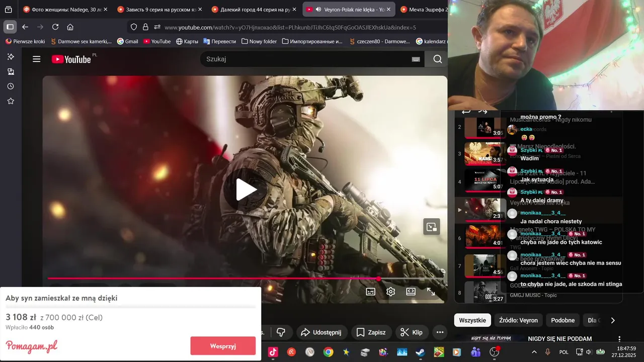
Task: Toggle playlist shuffle icon
Action: click(x=482, y=111)
